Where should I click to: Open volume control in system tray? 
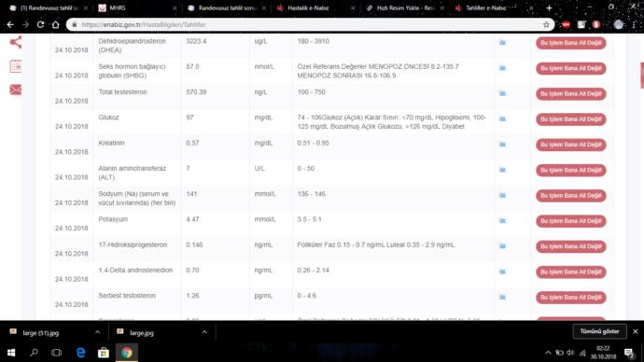tap(570, 353)
